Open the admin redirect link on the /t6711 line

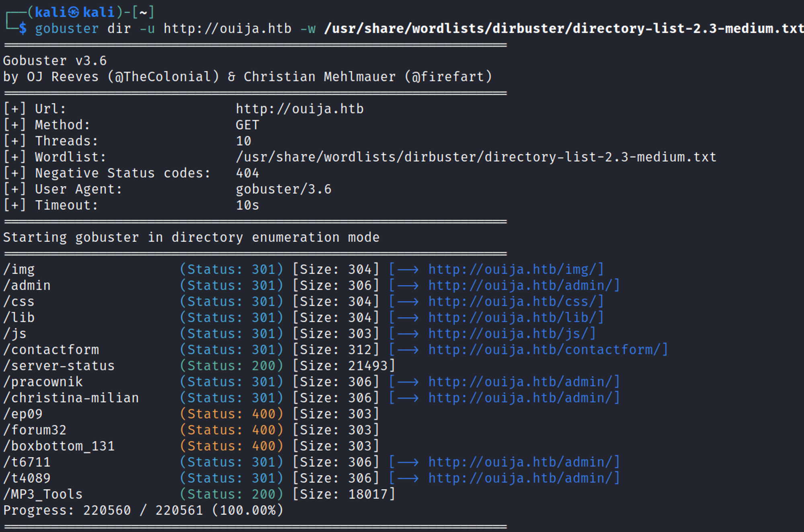[523, 462]
